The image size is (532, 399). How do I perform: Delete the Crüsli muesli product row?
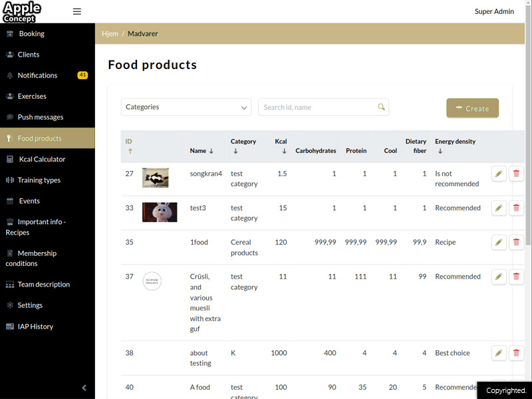pos(516,277)
